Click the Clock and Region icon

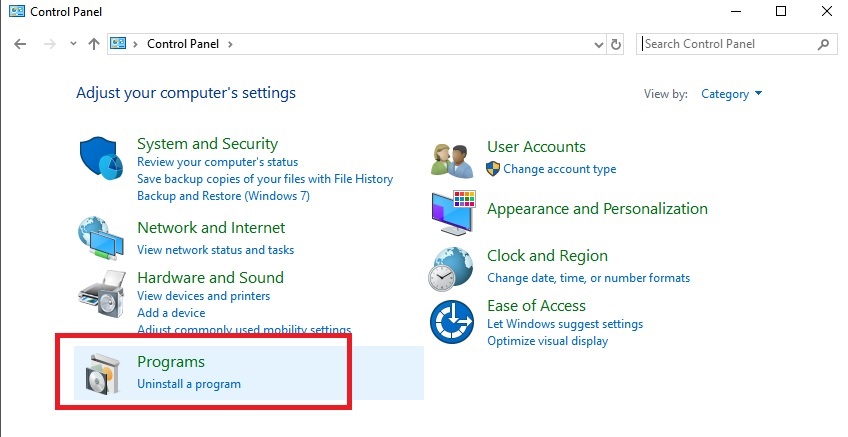[452, 267]
